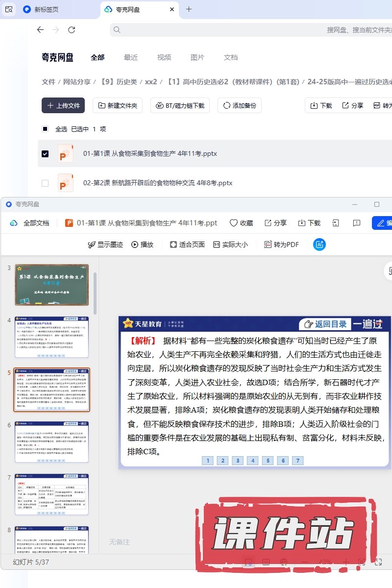392x588 pixels.
Task: Start slideshow with 播放 button
Action: pyautogui.click(x=142, y=245)
